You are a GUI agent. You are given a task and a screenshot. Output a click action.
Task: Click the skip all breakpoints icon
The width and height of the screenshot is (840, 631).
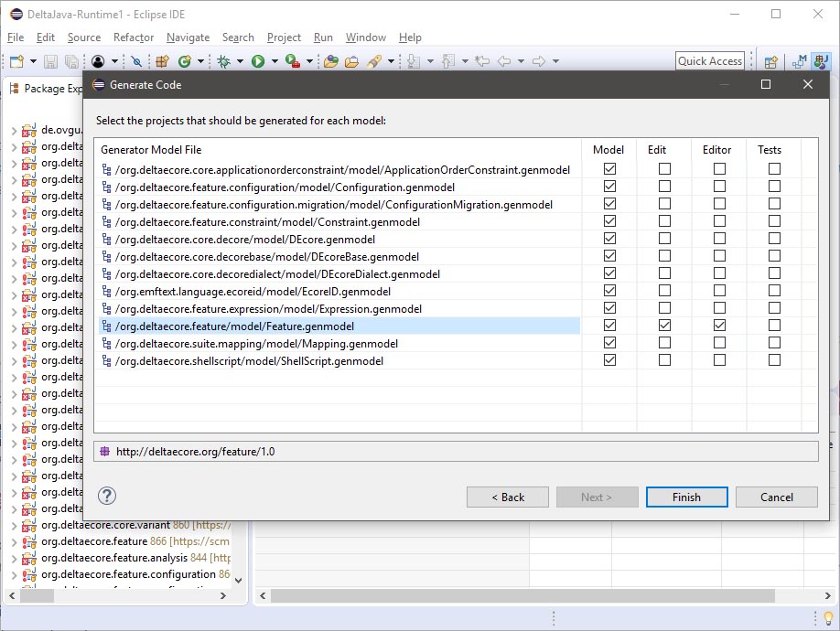tap(136, 61)
